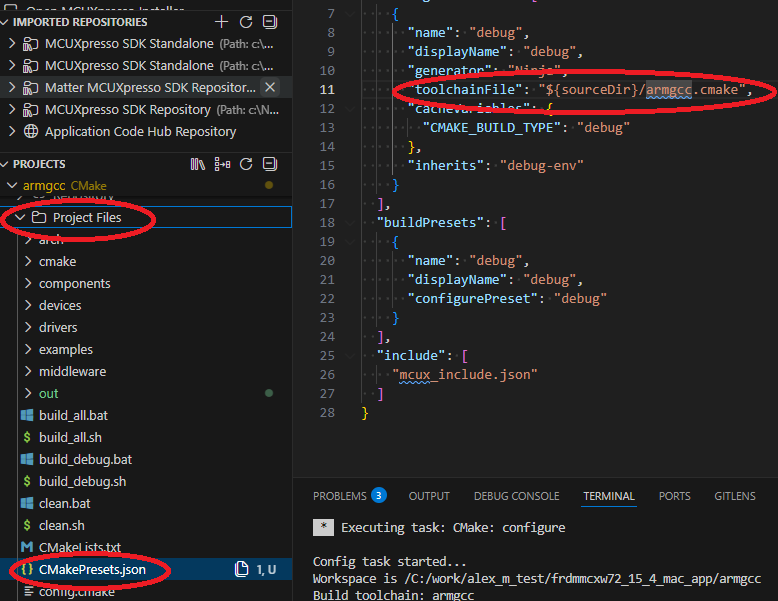
Task: Open the Debug Console tab
Action: 517,496
